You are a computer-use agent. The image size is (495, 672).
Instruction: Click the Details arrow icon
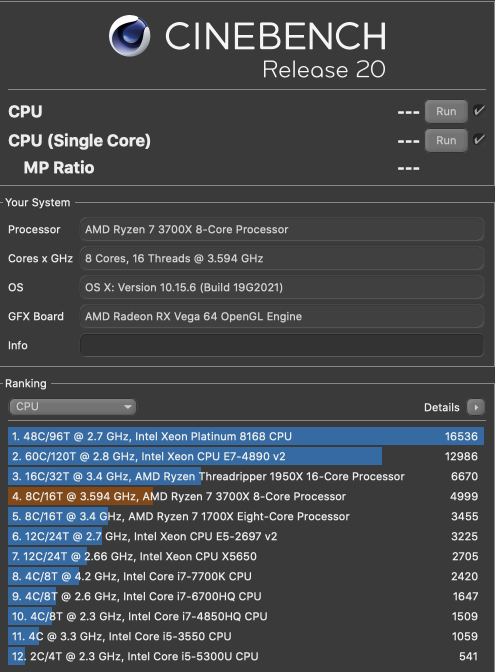tap(476, 407)
